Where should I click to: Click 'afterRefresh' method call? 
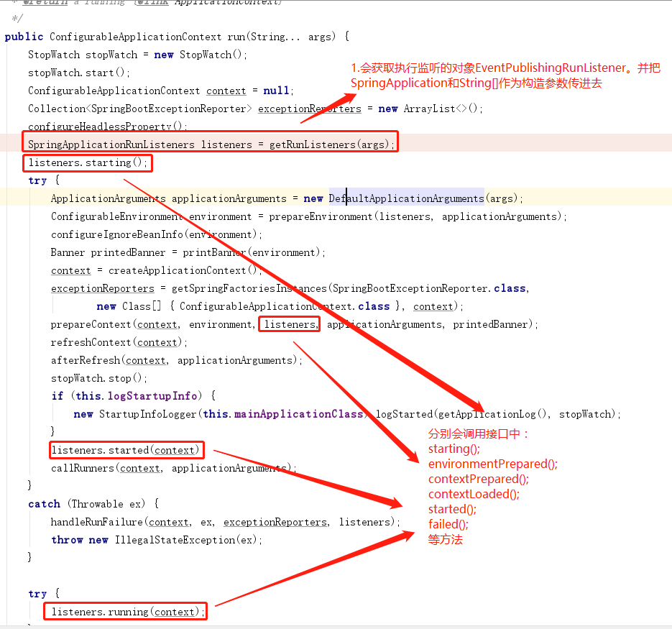coord(86,361)
